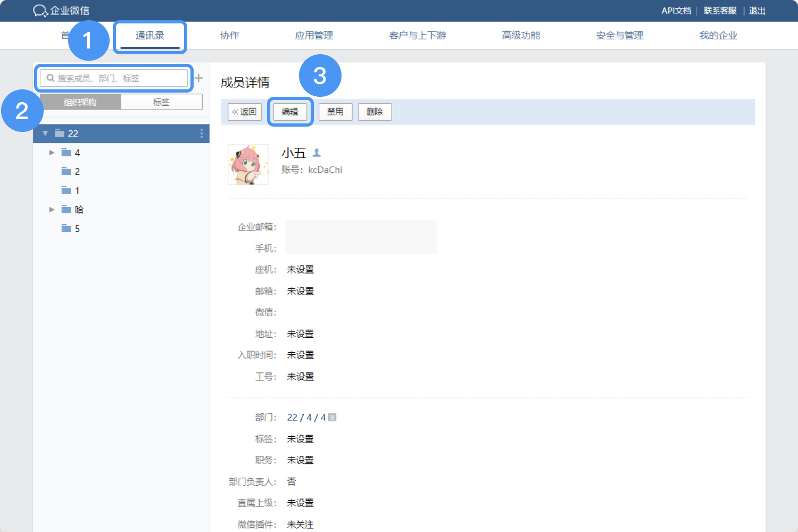
Task: Select department 2 in the tree
Action: click(121, 171)
